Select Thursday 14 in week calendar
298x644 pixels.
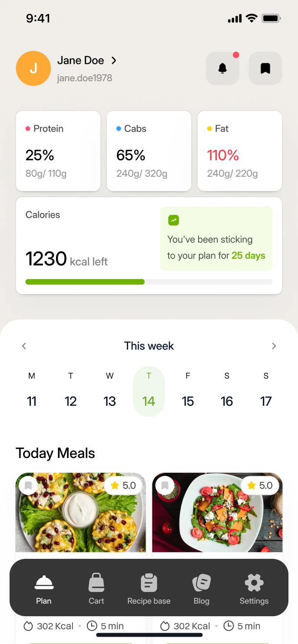coord(149,391)
